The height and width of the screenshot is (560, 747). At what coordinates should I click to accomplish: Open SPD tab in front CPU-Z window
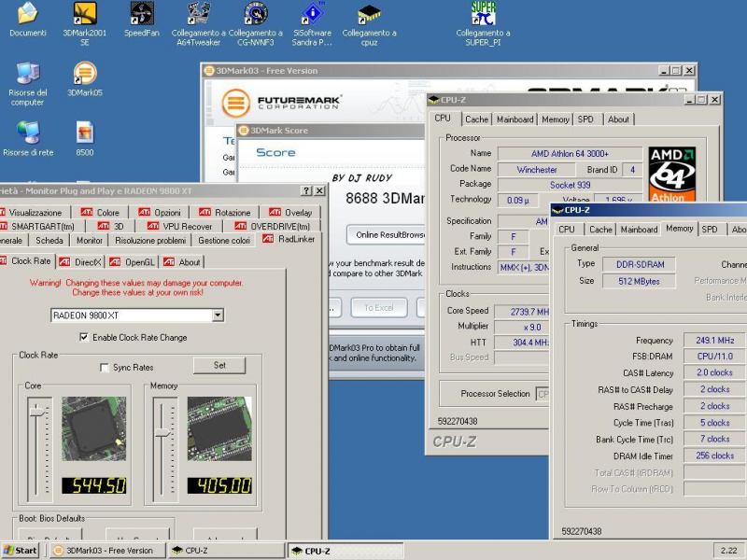[710, 230]
